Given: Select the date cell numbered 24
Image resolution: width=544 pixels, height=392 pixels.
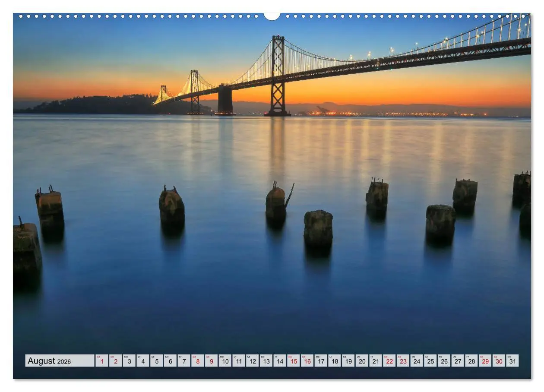Looking at the screenshot, I should pos(416,361).
